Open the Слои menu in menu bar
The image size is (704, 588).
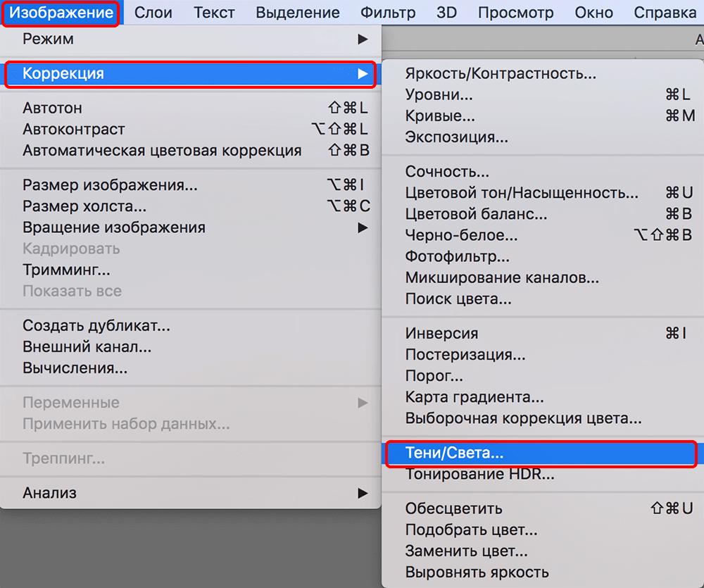coord(152,13)
